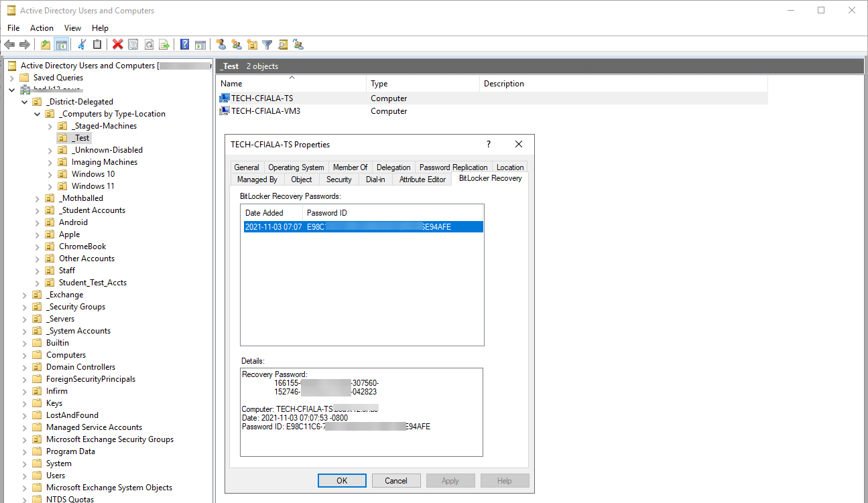This screenshot has height=503, width=868.
Task: Collapse the _District-Delegated container
Action: 24,101
